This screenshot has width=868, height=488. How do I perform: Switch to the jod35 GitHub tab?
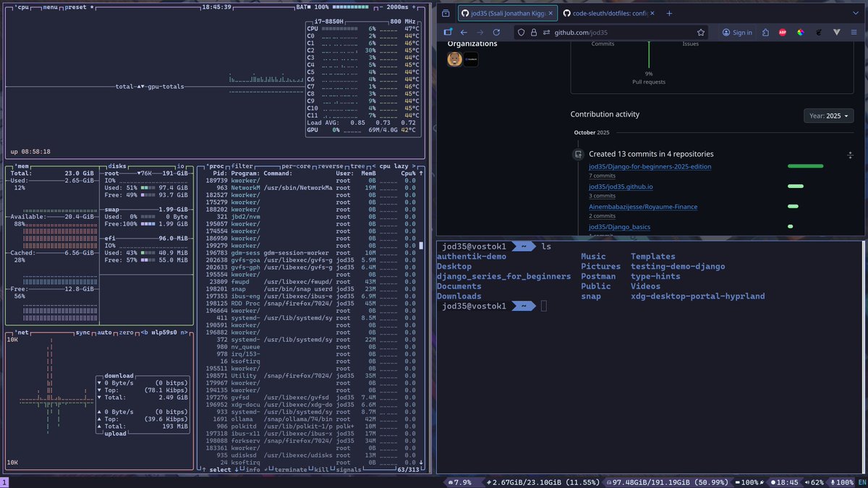click(x=508, y=13)
